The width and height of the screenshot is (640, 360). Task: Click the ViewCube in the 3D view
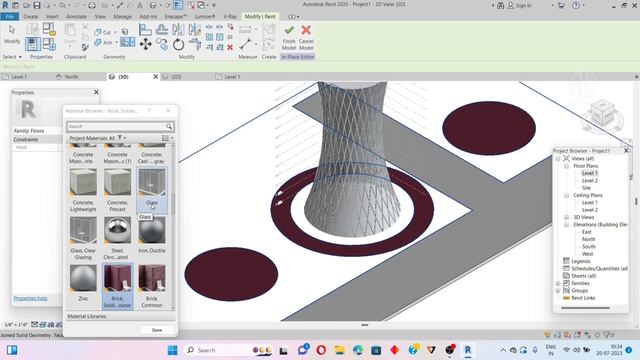(x=603, y=113)
